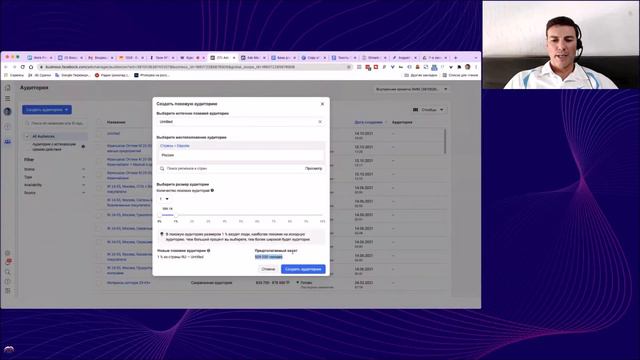
Task: Click the highlighted estimated reach value
Action: tap(269, 257)
